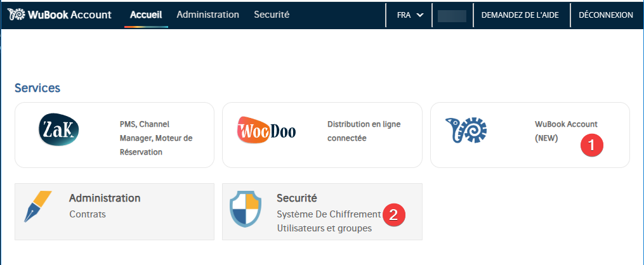Click the WooDoo logo icon
The height and width of the screenshot is (265, 644).
pos(266,131)
